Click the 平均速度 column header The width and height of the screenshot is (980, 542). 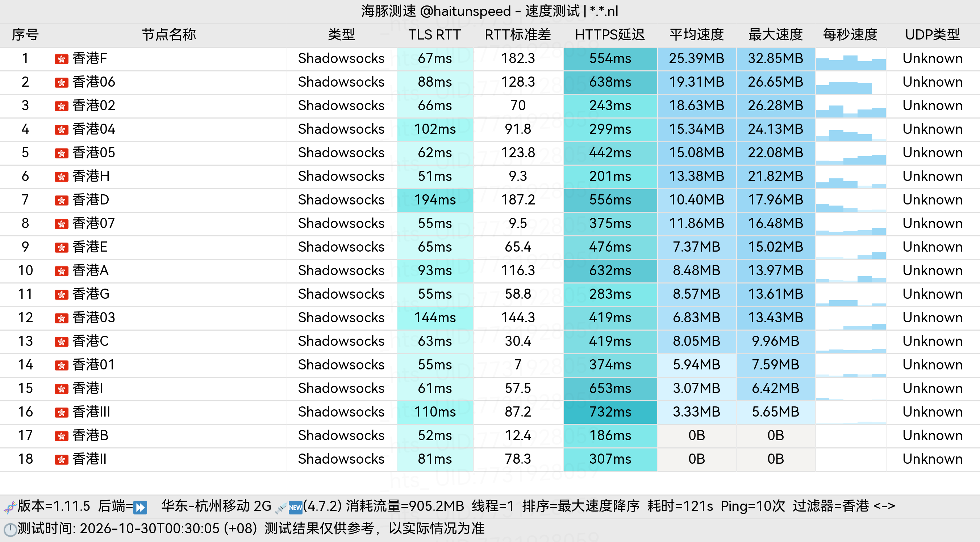click(697, 35)
